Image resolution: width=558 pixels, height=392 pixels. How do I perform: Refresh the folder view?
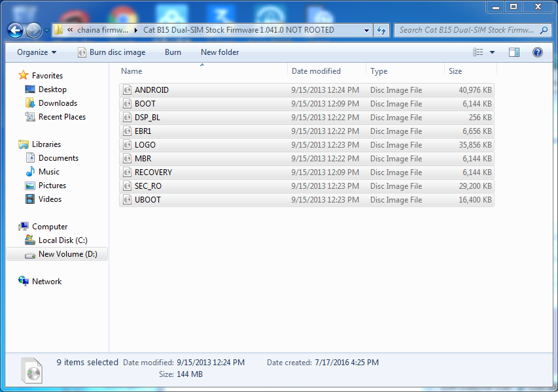click(x=381, y=30)
